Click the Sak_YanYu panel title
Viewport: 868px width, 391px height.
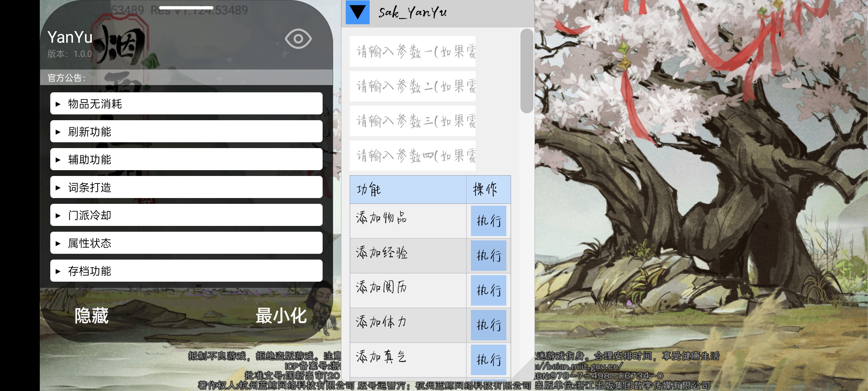[413, 13]
